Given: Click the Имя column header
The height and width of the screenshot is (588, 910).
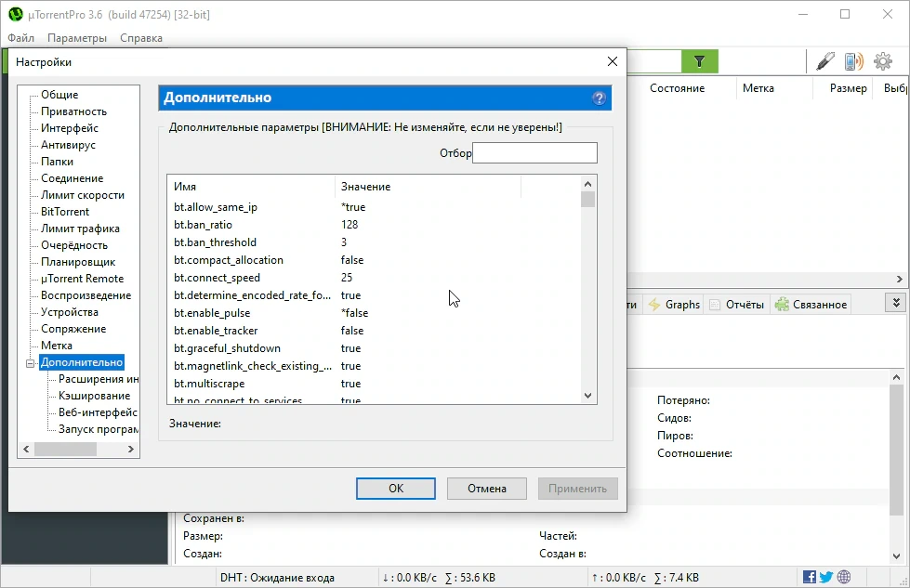Looking at the screenshot, I should coord(251,187).
